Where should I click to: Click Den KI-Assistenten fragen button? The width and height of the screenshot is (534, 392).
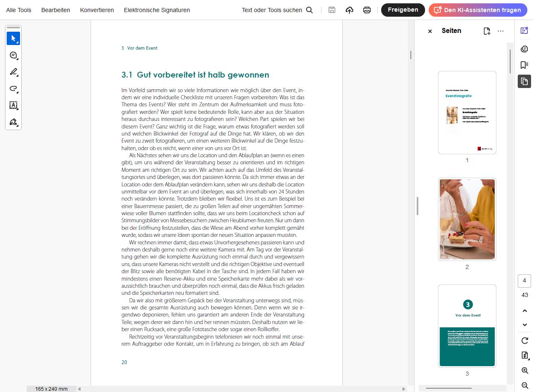coord(478,10)
